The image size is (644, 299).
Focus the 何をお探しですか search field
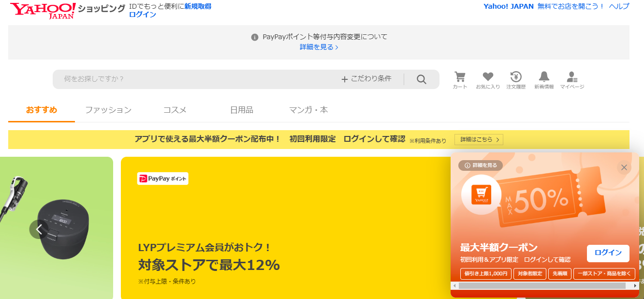pyautogui.click(x=193, y=79)
